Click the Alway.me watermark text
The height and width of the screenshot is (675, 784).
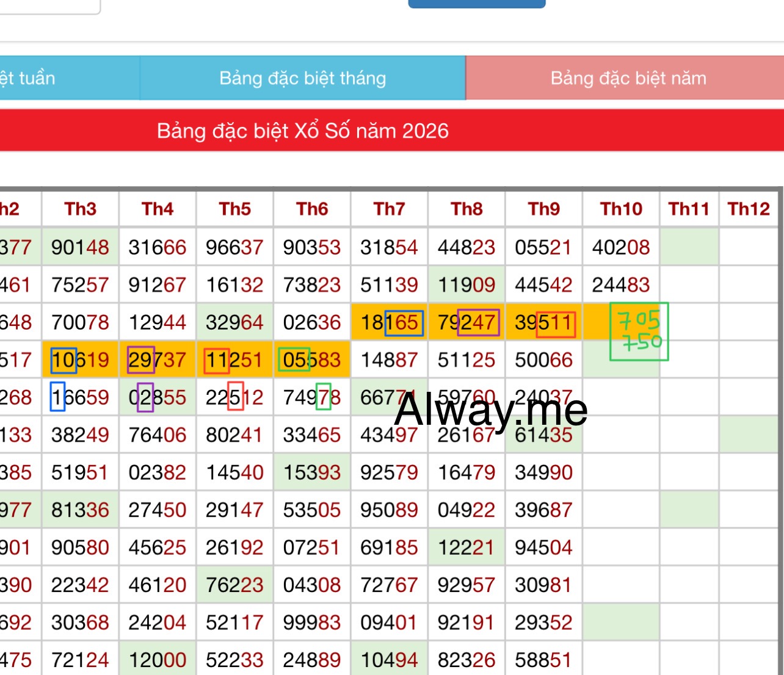tap(491, 410)
